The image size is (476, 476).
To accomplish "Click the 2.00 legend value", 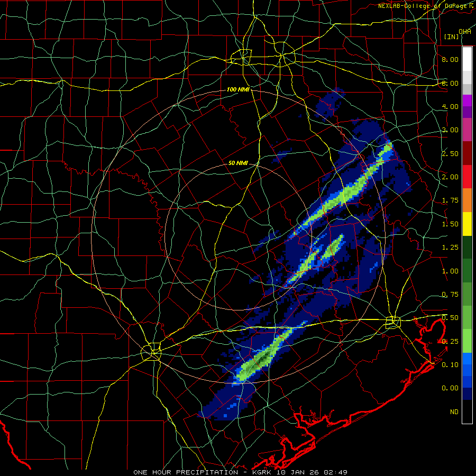I will [450, 177].
